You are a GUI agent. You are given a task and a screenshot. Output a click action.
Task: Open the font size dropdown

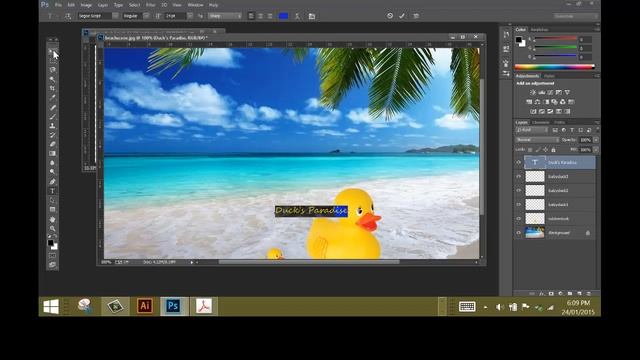pos(190,16)
